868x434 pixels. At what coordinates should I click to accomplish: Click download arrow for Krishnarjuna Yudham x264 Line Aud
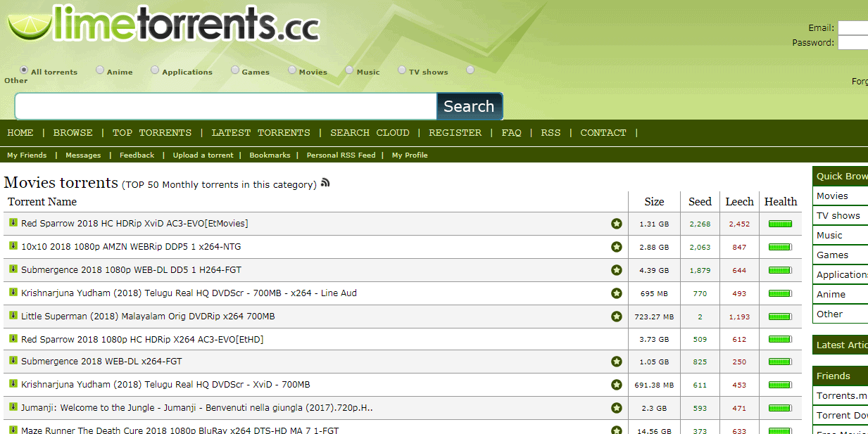tap(13, 293)
